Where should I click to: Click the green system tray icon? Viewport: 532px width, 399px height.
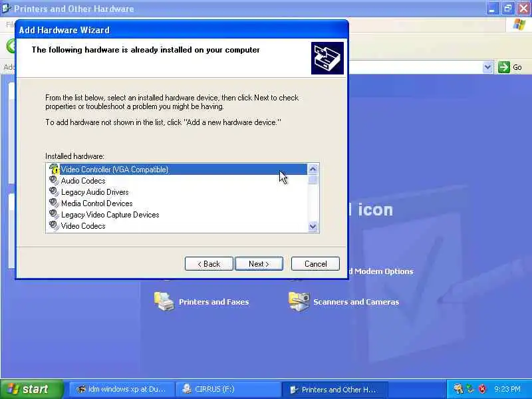click(470, 389)
